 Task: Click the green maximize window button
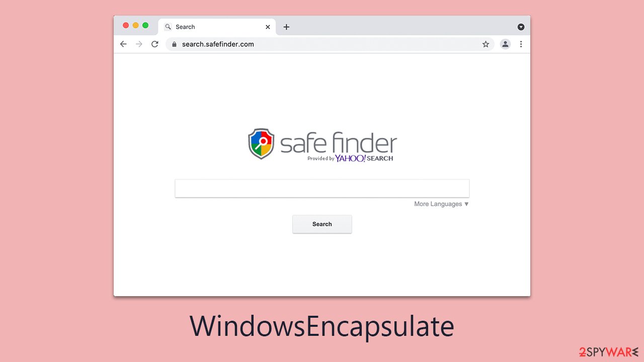[145, 25]
